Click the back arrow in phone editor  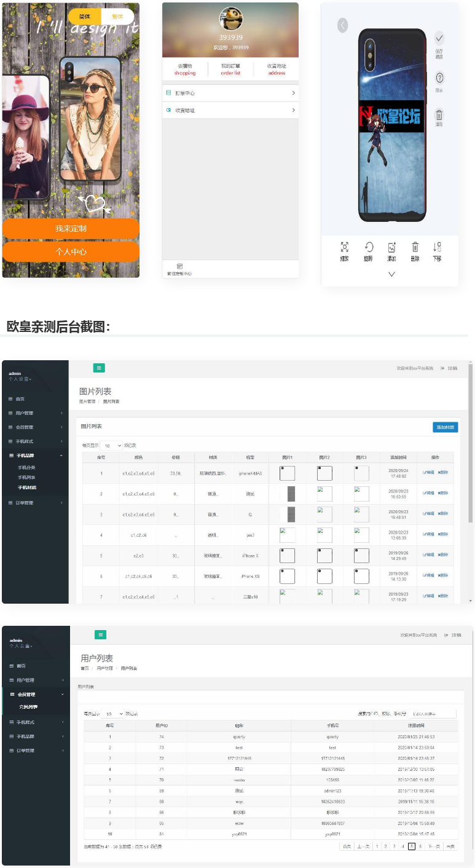342,25
